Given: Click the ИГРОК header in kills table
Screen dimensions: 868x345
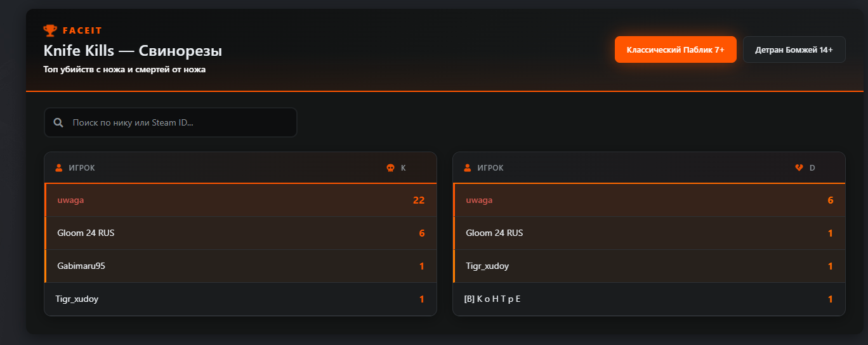Looking at the screenshot, I should (82, 168).
